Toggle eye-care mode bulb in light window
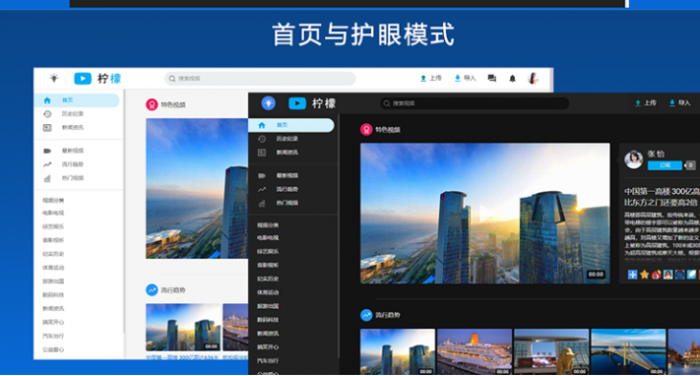The width and height of the screenshot is (700, 376). 54,79
